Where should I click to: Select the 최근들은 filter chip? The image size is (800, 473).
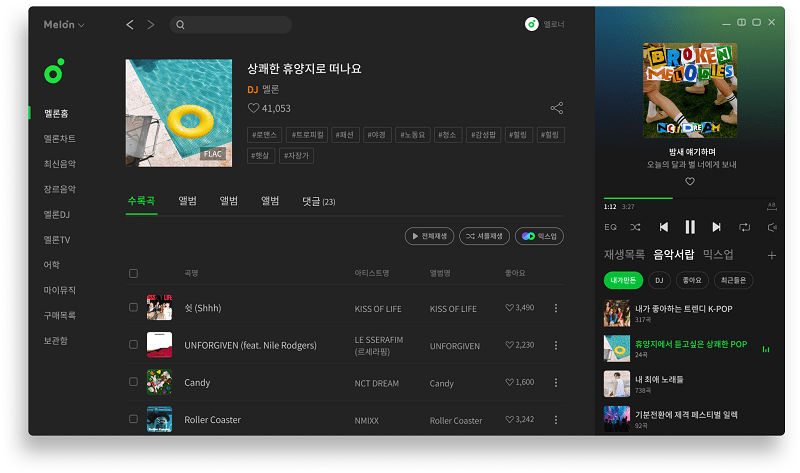pyautogui.click(x=734, y=280)
